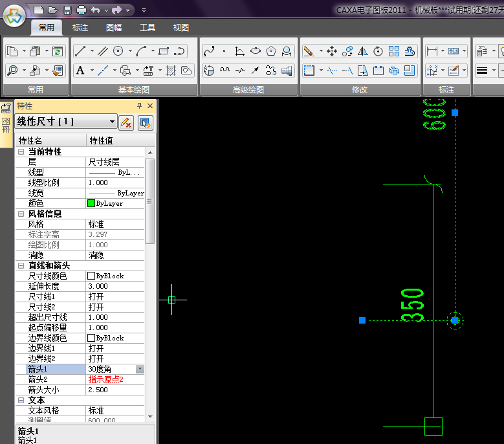Toggle quick select button in Properties panel
Viewport: 504px width, 444px height.
point(144,122)
